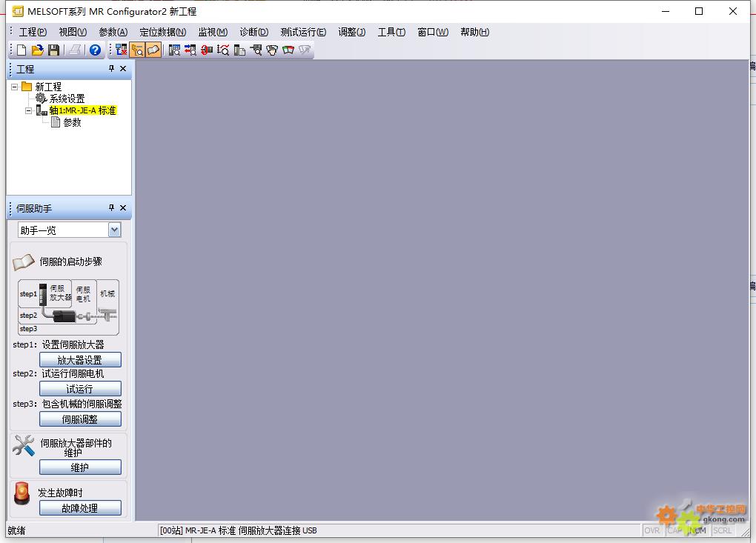Select 参数 under the axis node
The height and width of the screenshot is (543, 756).
(73, 122)
